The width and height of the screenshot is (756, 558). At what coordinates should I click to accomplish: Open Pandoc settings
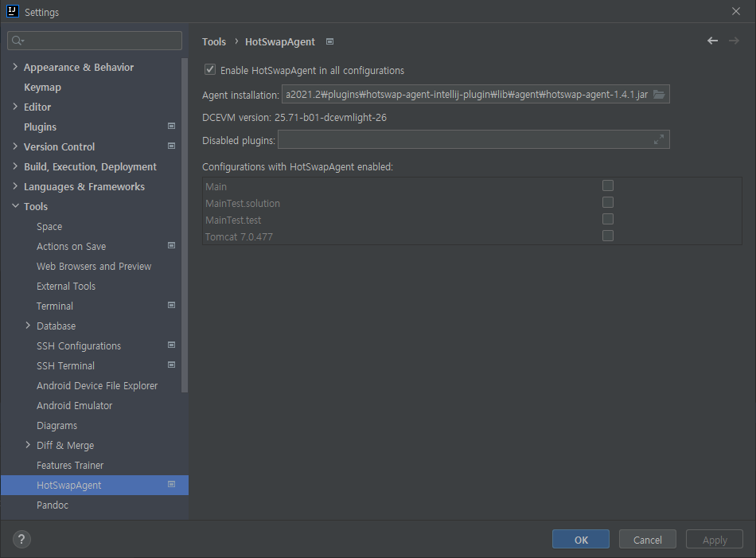(53, 505)
